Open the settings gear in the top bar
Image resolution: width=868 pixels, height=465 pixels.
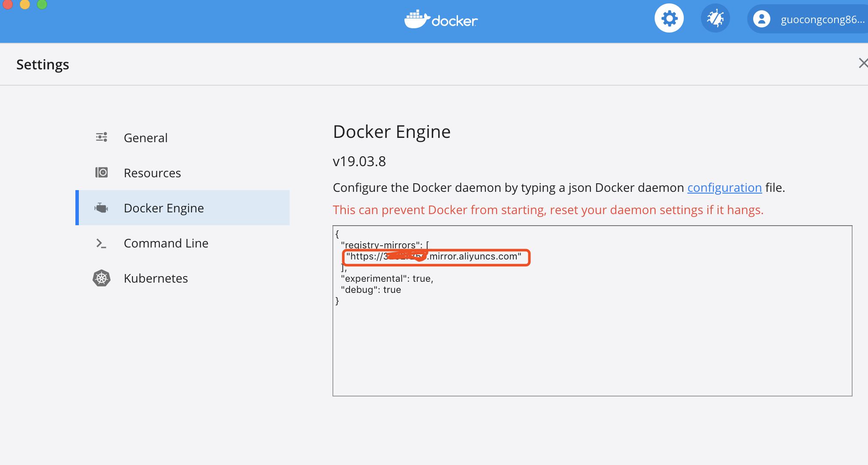point(669,18)
